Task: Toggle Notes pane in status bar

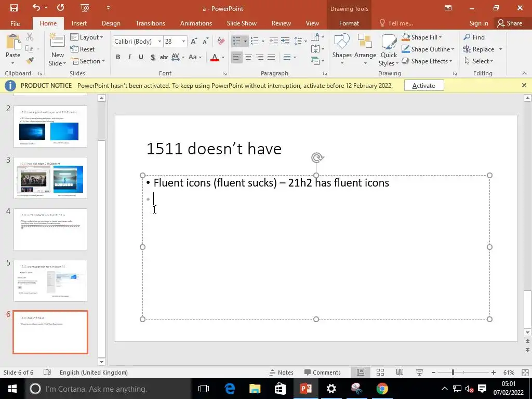Action: (x=281, y=372)
